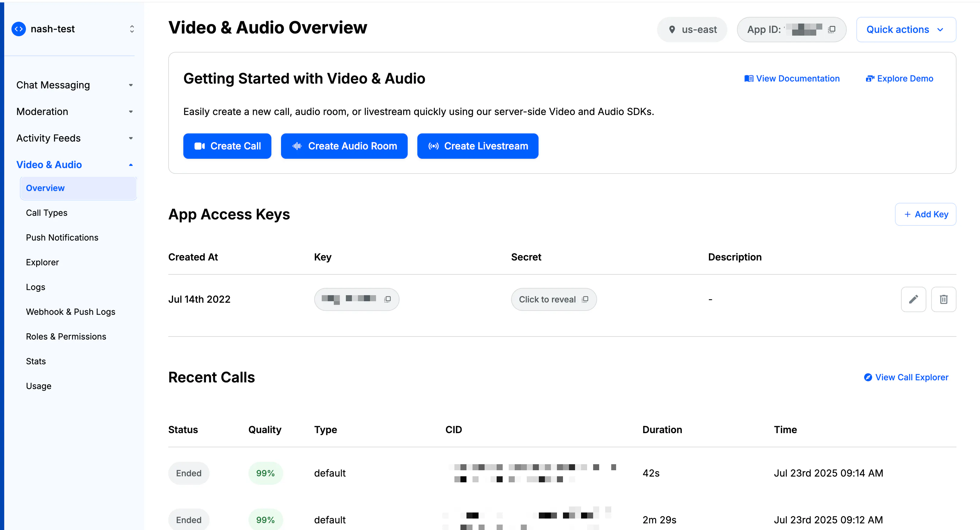Image resolution: width=980 pixels, height=530 pixels.
Task: Open View Call Explorer link
Action: [906, 377]
